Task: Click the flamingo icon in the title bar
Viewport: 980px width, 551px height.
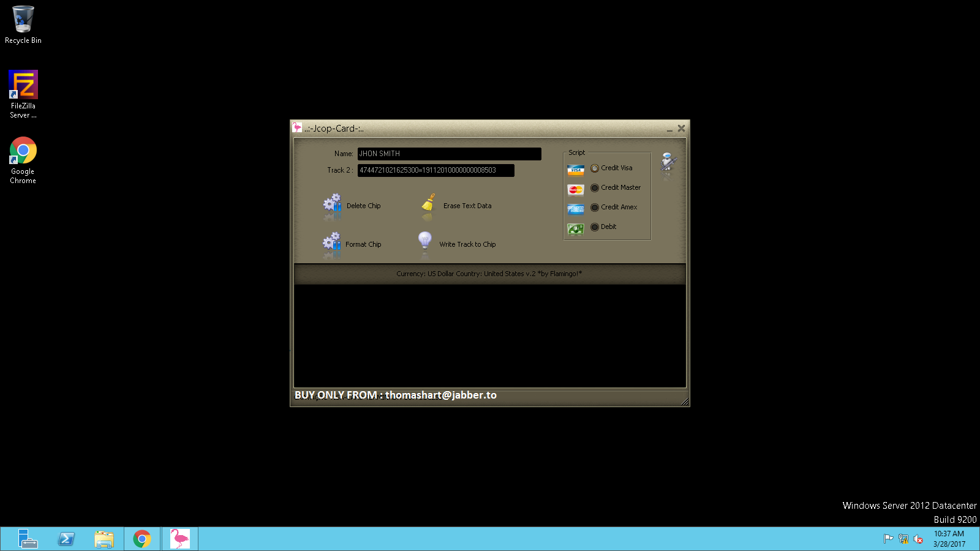Action: pyautogui.click(x=297, y=127)
